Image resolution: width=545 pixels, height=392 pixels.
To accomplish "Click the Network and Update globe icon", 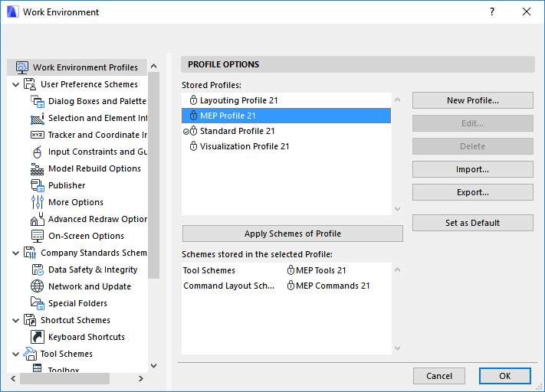I will point(38,286).
